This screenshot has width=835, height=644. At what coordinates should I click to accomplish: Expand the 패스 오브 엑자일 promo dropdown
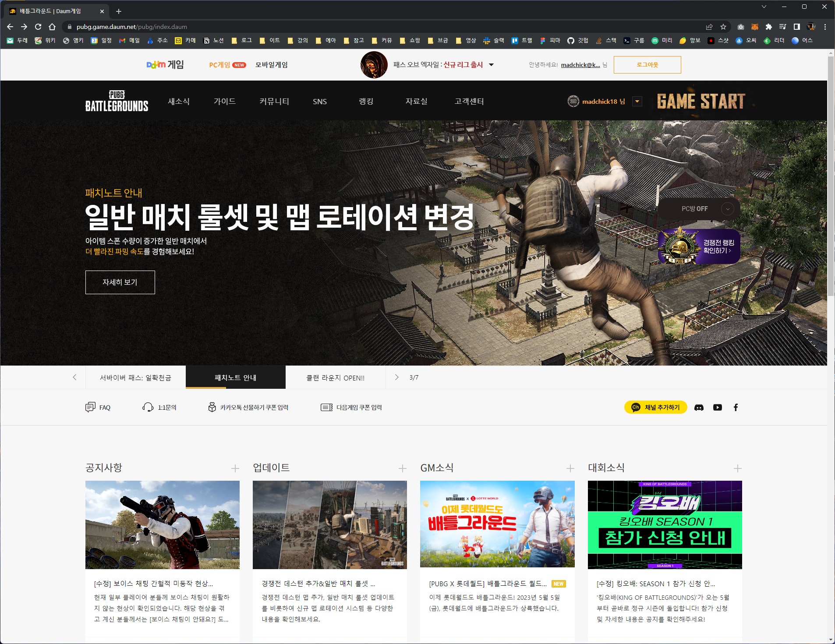click(492, 65)
